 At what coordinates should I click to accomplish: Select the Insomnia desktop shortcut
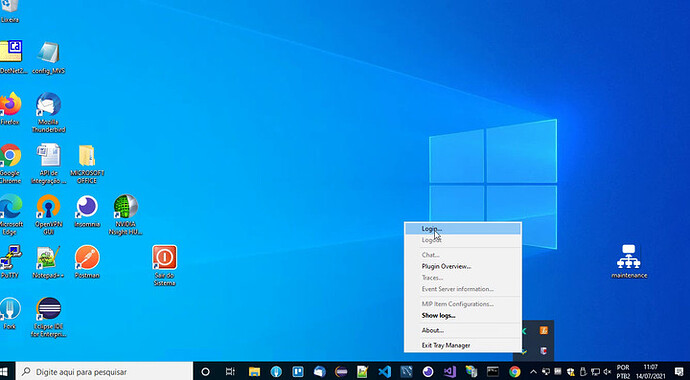(87, 211)
